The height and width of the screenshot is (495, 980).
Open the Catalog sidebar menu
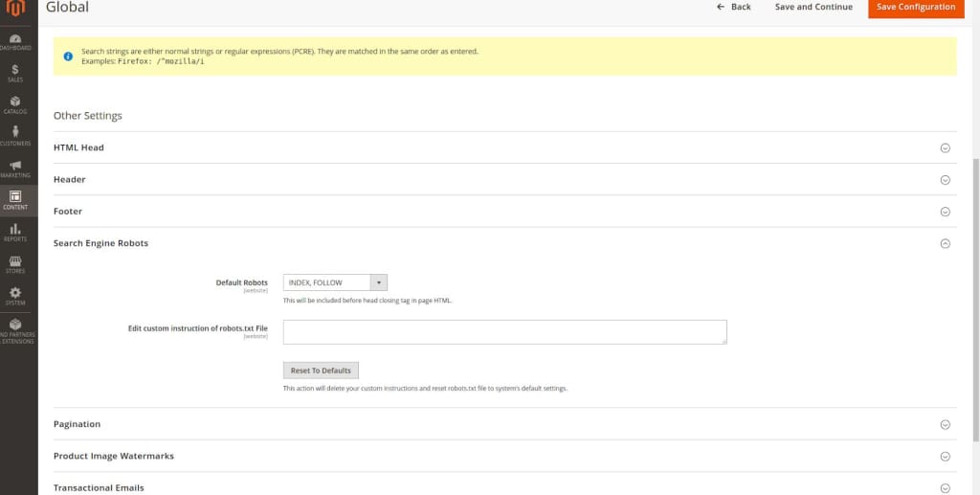15,105
